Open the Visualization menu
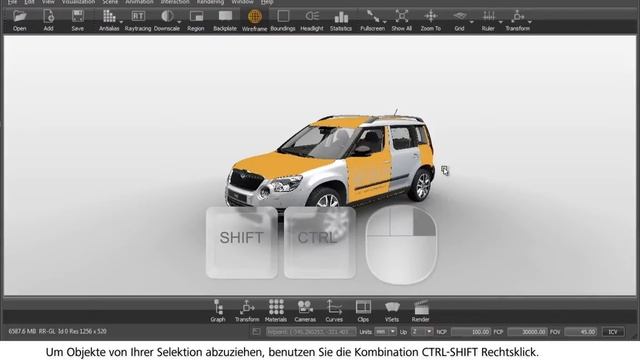 tap(78, 2)
